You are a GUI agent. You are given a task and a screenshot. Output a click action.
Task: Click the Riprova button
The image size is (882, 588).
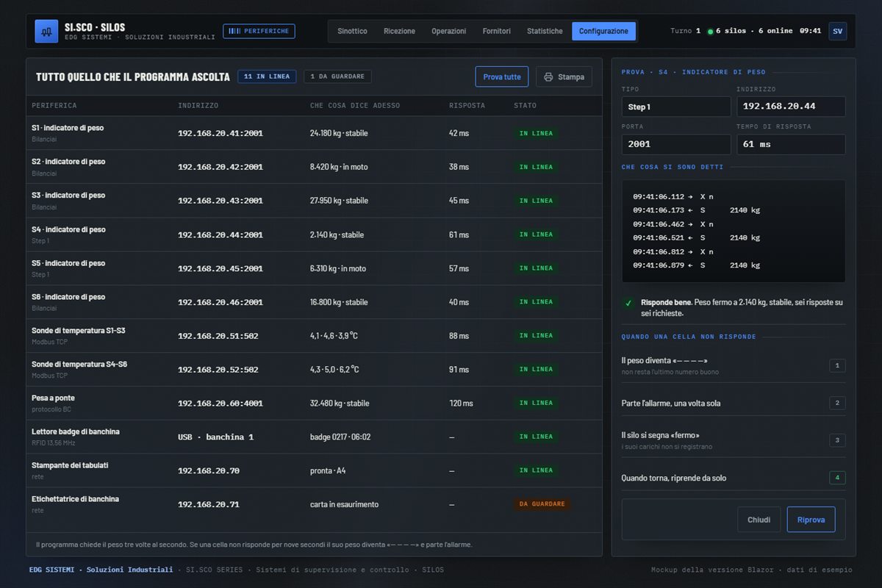point(811,520)
